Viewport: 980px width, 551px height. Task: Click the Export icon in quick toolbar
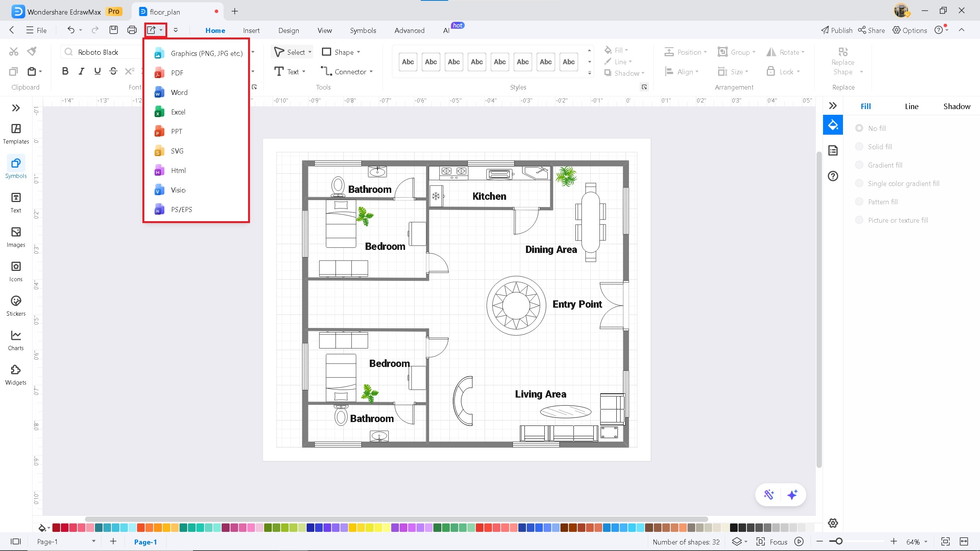[152, 30]
